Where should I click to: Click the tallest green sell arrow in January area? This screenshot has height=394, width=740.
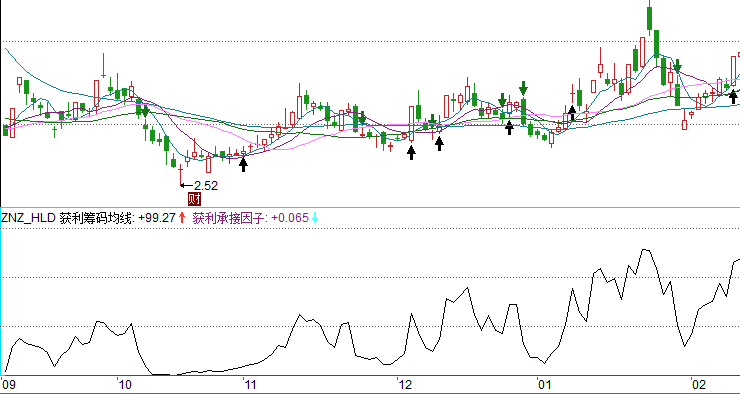(x=523, y=88)
